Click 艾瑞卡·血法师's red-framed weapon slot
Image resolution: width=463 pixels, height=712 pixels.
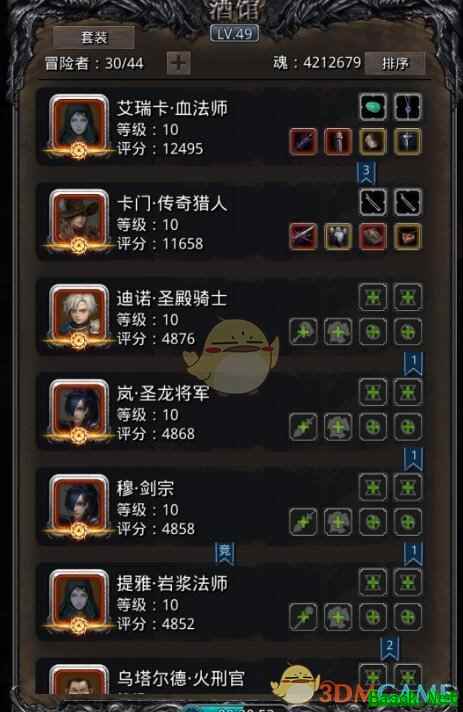pyautogui.click(x=303, y=142)
